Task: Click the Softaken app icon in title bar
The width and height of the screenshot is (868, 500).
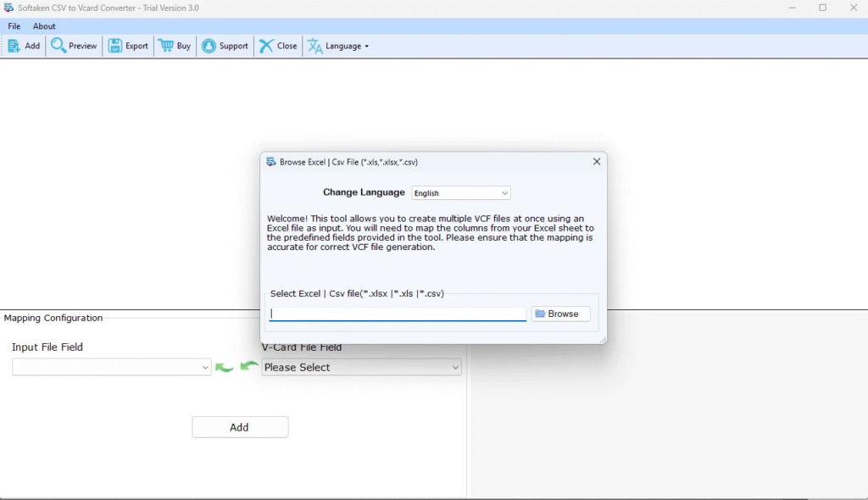Action: (x=8, y=8)
